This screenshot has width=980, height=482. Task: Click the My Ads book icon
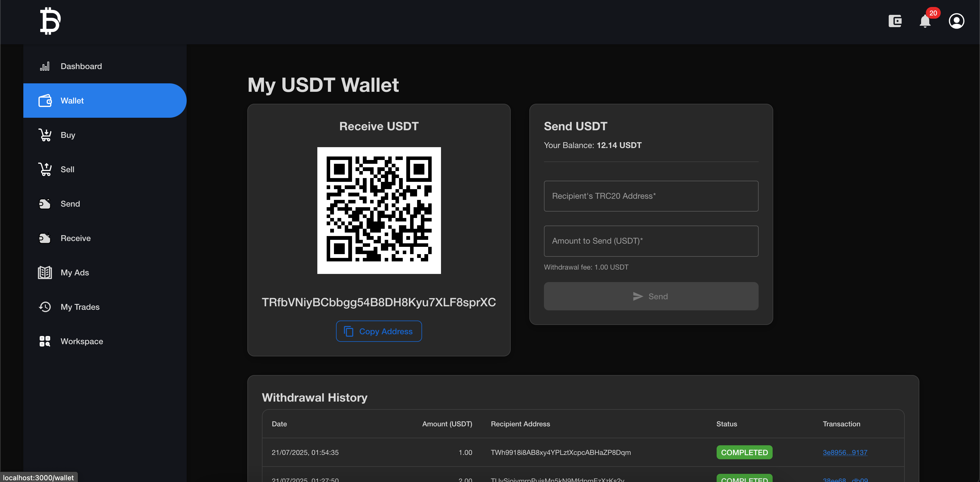pos(45,272)
